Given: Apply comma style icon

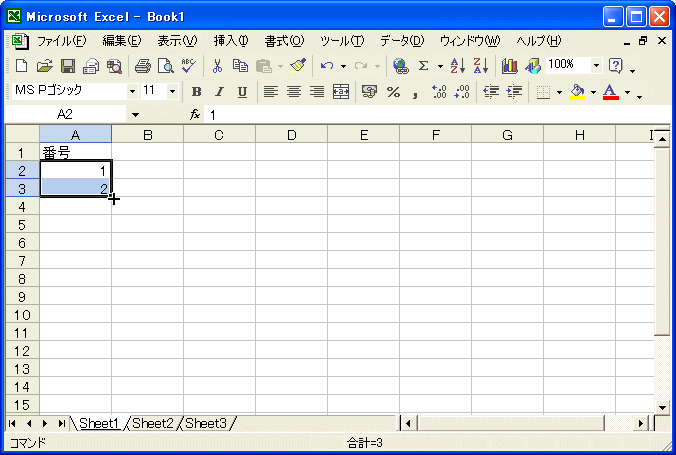Looking at the screenshot, I should click(415, 92).
